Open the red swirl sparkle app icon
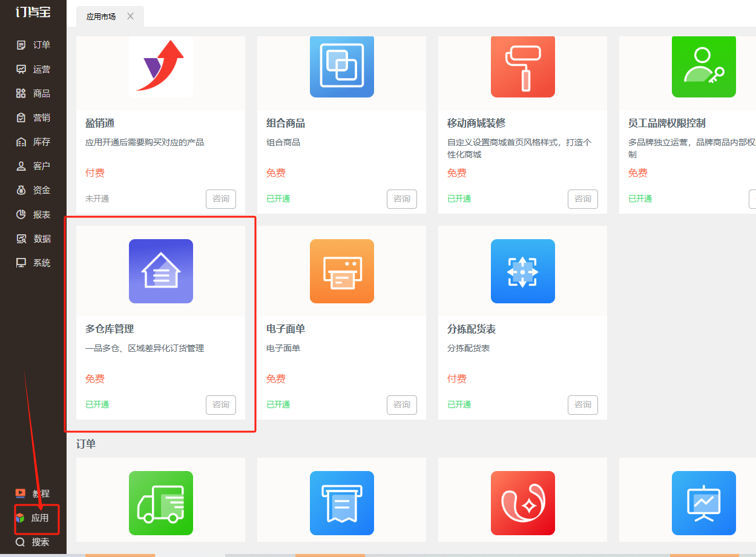 pyautogui.click(x=523, y=503)
